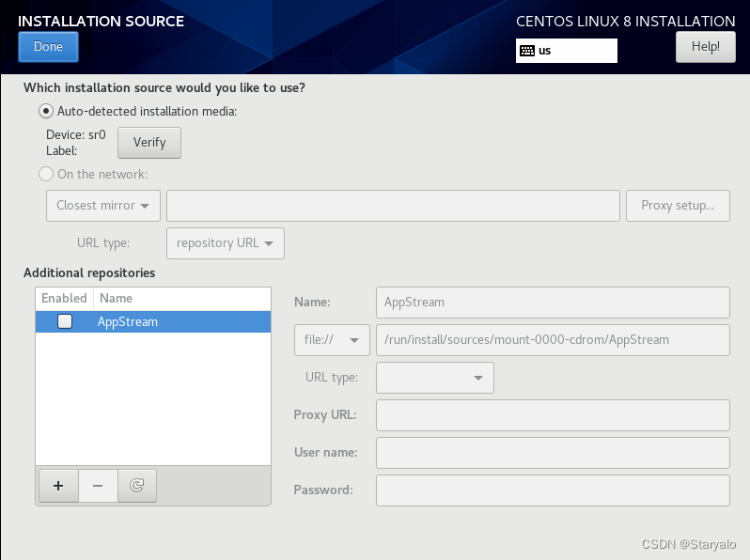Click the Help! button
Image resolution: width=750 pixels, height=560 pixels.
point(706,47)
